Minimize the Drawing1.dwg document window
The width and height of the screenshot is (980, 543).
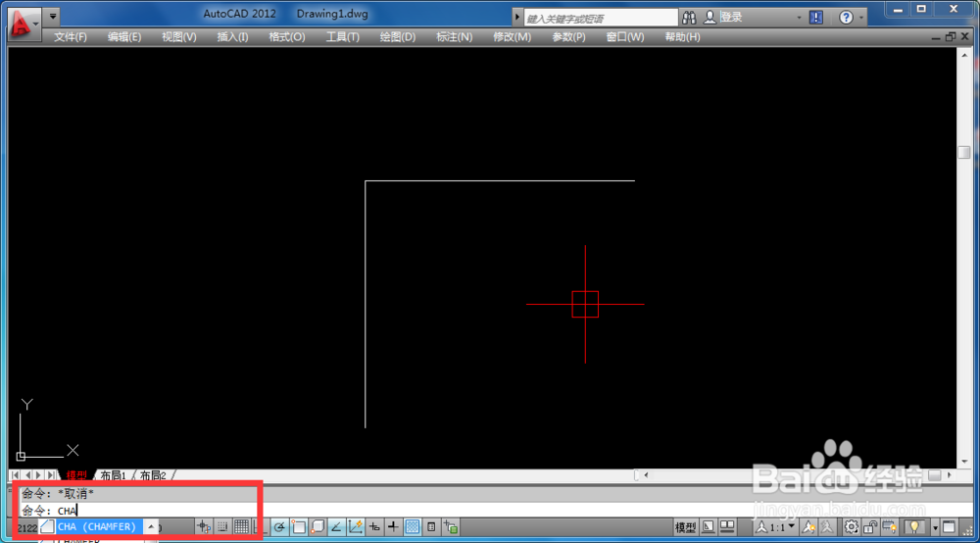pos(936,37)
